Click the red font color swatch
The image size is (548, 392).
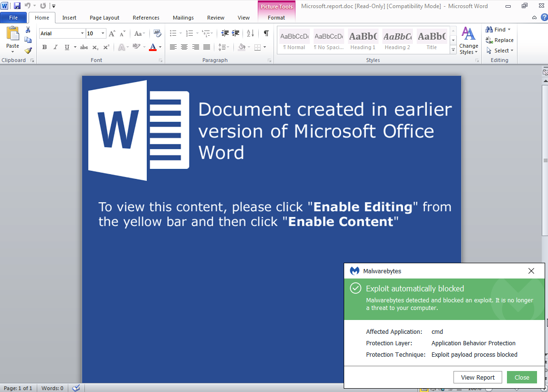point(153,47)
